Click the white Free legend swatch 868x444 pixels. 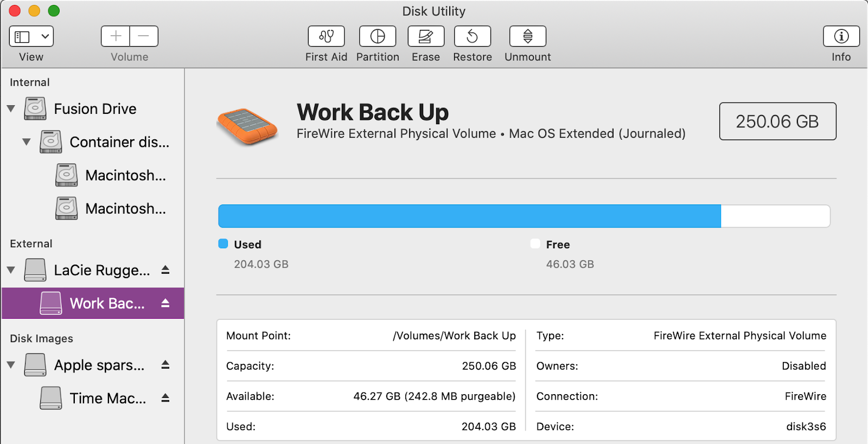click(535, 243)
